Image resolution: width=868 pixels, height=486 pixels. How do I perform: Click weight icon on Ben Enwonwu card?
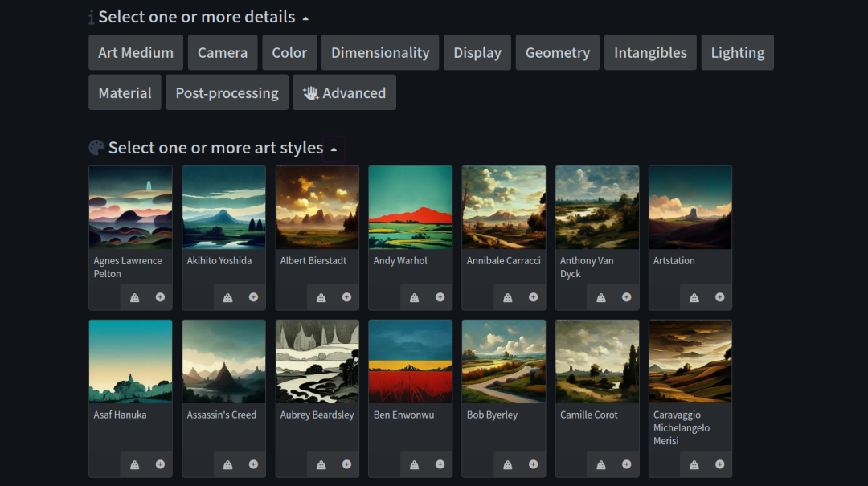(x=414, y=465)
